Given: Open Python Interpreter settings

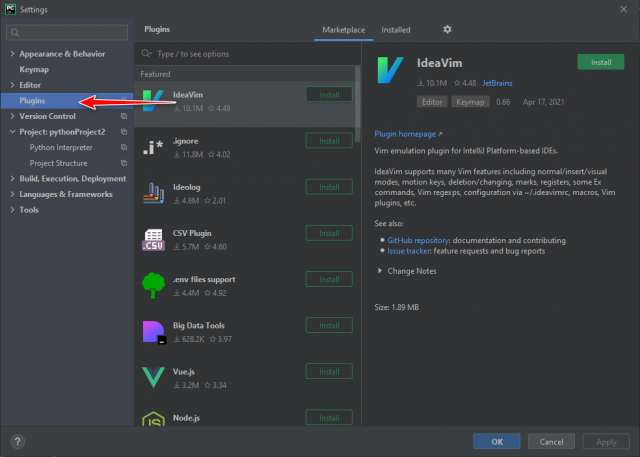Looking at the screenshot, I should [61, 147].
